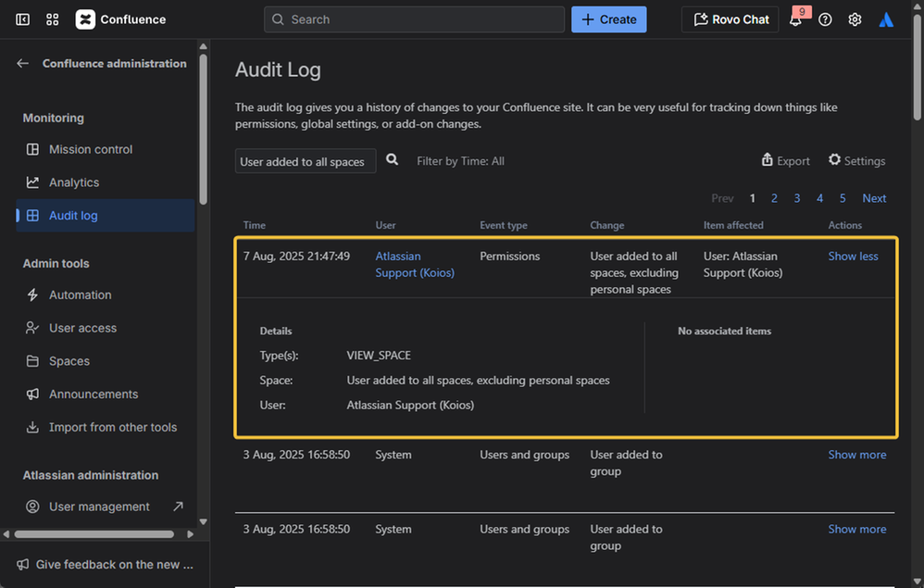Open the settings gear in top bar
The height and width of the screenshot is (588, 924).
pos(855,19)
